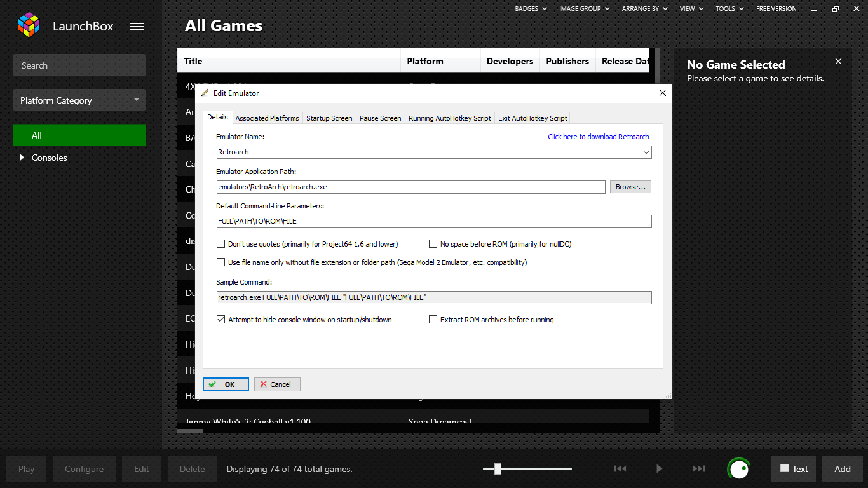The width and height of the screenshot is (868, 488).
Task: Click the Default Command-Line Parameters field
Action: [434, 221]
